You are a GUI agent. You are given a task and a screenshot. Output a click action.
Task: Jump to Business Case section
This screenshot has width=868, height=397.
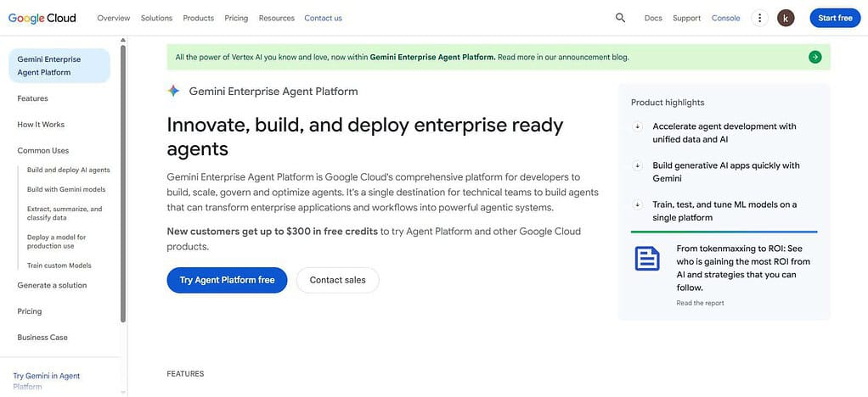pos(42,338)
